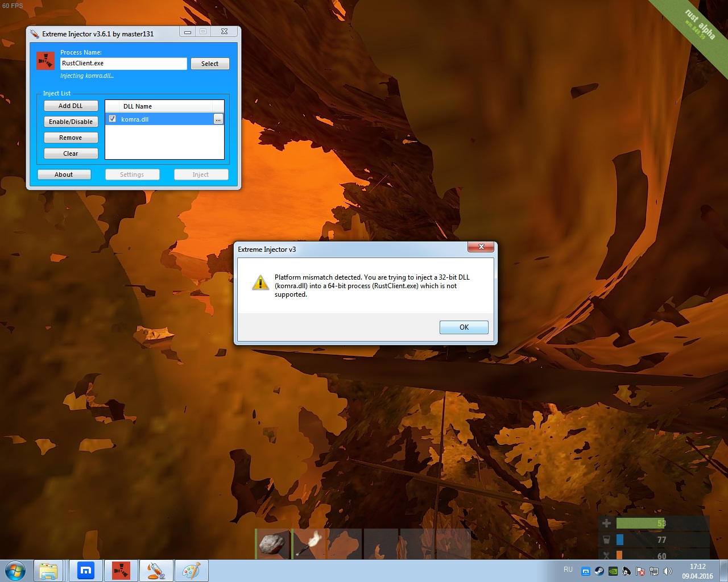Open Maxthon browser from the taskbar
Screen dimensions: 728x582
86,571
